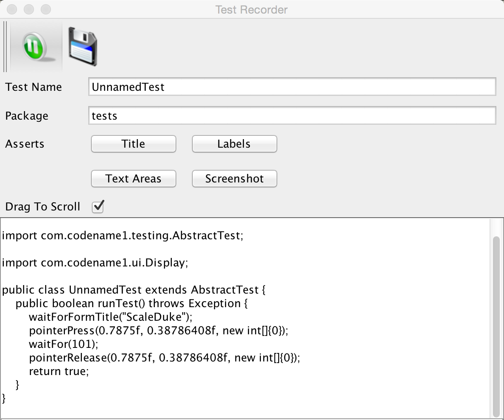Disable the Drag To Scroll checkbox
The image size is (504, 420).
(x=98, y=207)
